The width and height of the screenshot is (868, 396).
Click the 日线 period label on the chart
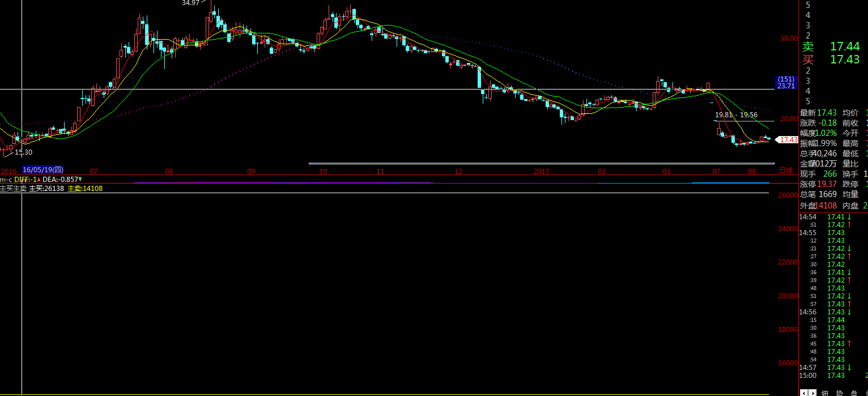pos(786,171)
